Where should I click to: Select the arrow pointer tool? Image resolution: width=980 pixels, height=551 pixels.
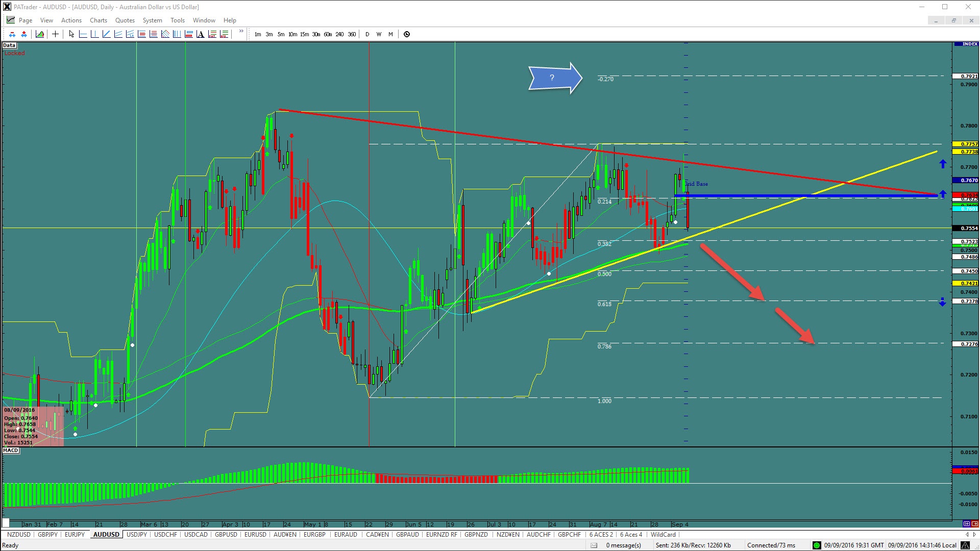tap(71, 34)
